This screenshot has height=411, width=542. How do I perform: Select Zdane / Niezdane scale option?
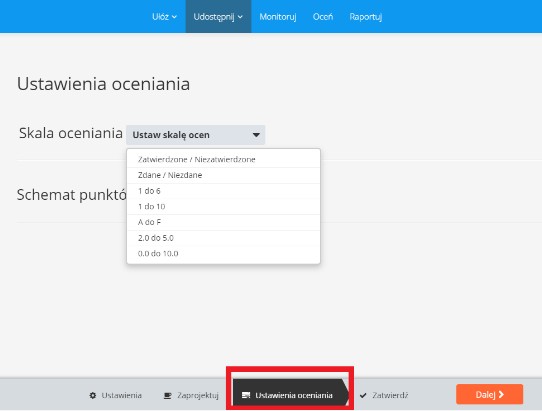point(224,175)
